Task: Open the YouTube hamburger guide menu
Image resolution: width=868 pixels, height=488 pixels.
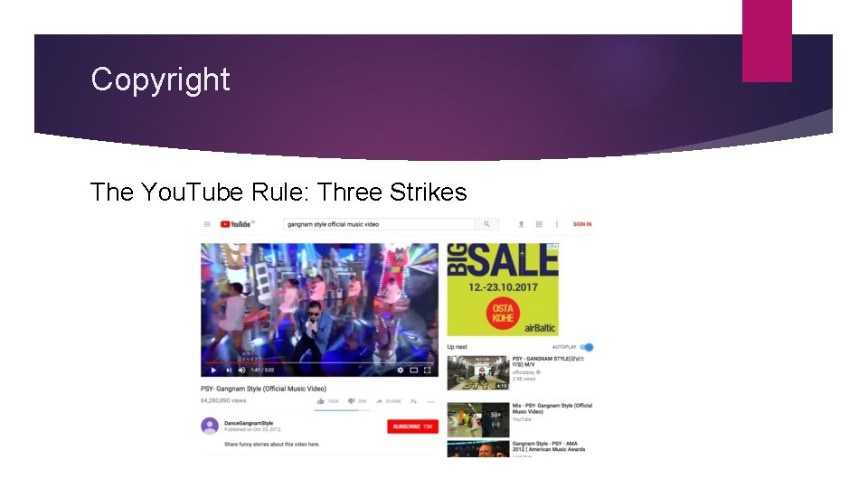Action: pos(207,224)
